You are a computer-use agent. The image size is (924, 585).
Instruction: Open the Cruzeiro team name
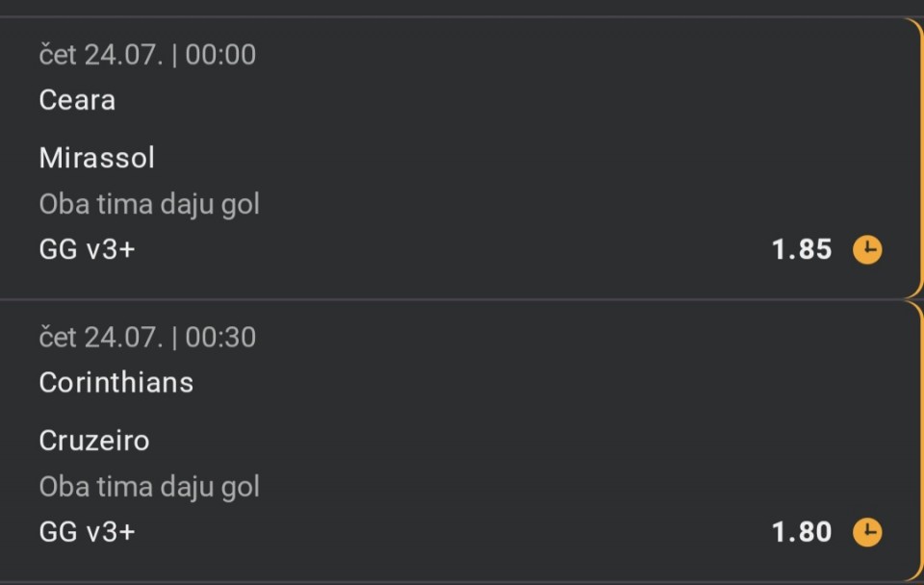[x=94, y=441]
